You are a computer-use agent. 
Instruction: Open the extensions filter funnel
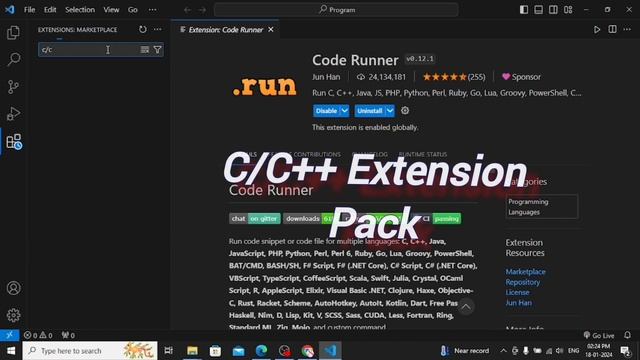[x=157, y=50]
